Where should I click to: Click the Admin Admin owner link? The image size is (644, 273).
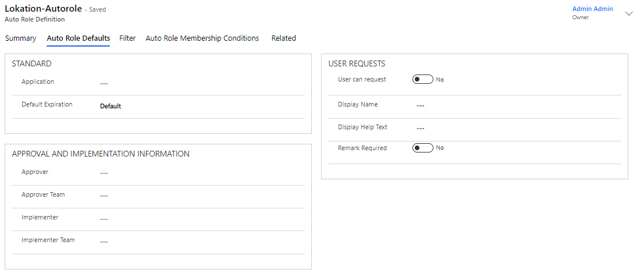[x=593, y=9]
